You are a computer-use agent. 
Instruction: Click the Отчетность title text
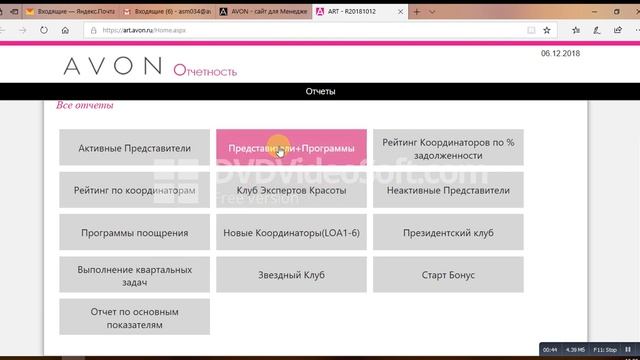tap(205, 71)
